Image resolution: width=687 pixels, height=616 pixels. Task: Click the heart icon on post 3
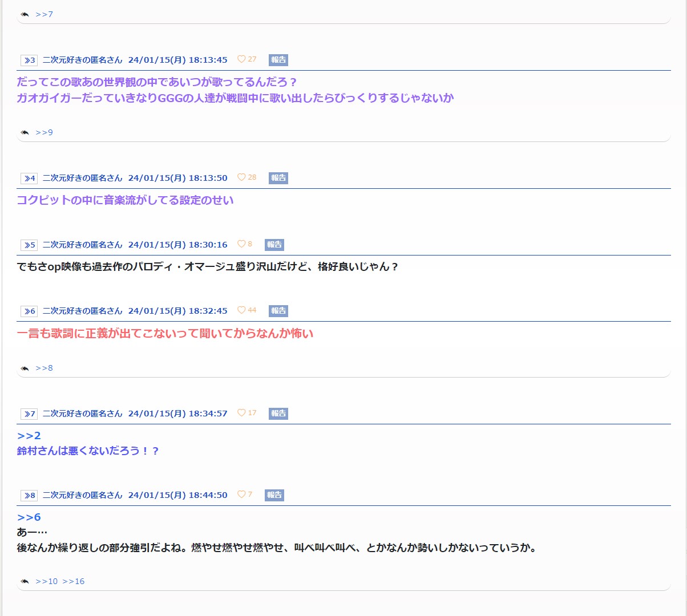241,59
